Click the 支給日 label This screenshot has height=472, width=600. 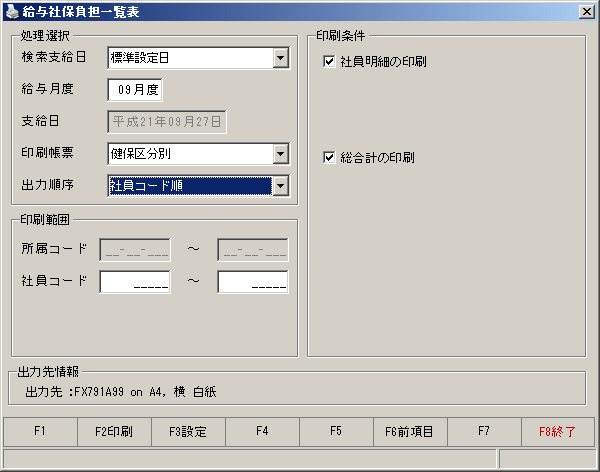tap(41, 121)
